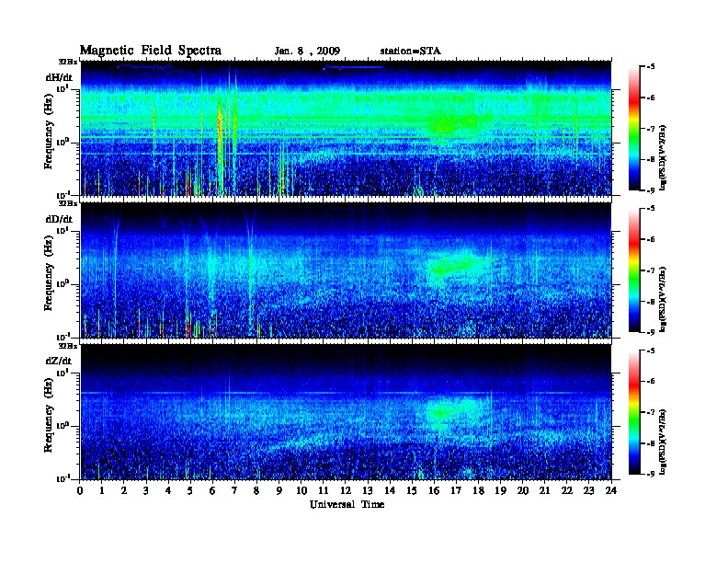The height and width of the screenshot is (563, 728).
Task: Click the 'Magnetic Field Spectra' title
Action: 151,51
